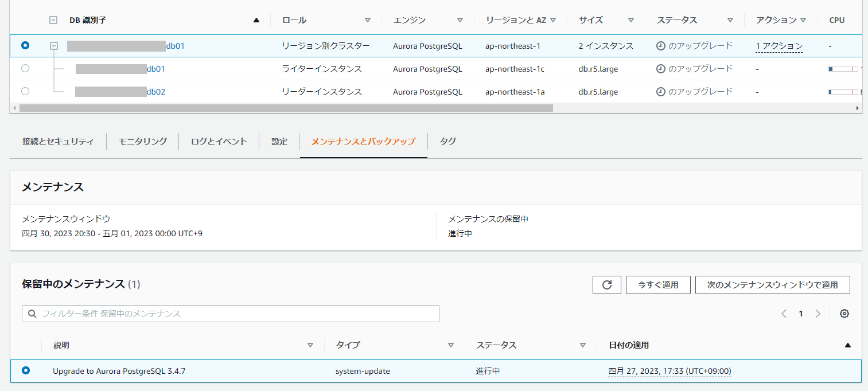The width and height of the screenshot is (868, 391).
Task: Open リージョンと AZ column filter arrow
Action: pos(553,20)
